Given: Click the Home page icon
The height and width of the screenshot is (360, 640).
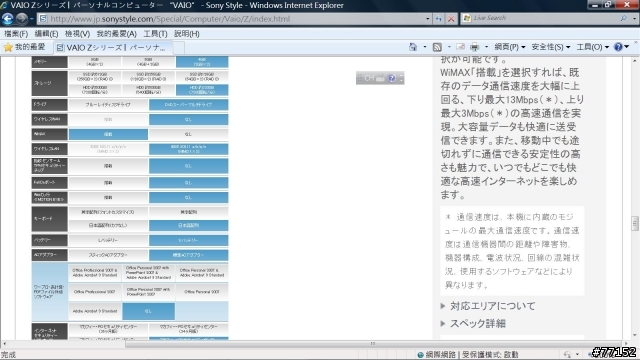Looking at the screenshot, I should click(413, 47).
